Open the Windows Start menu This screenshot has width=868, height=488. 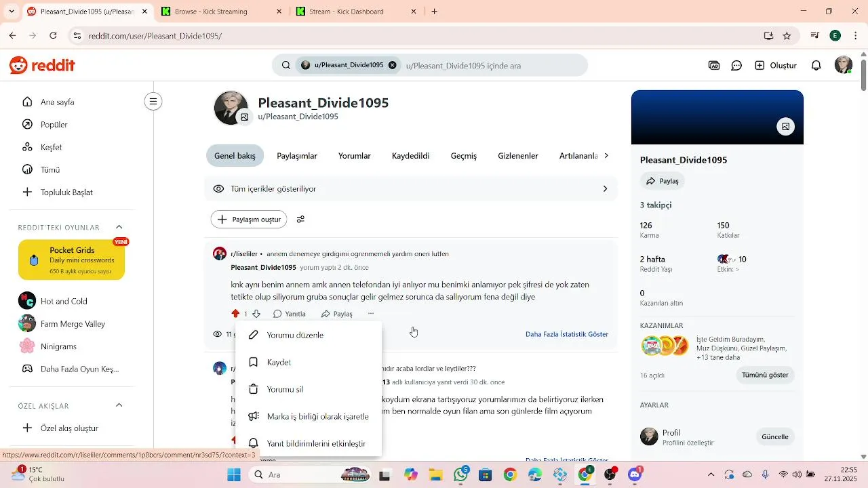pyautogui.click(x=234, y=474)
